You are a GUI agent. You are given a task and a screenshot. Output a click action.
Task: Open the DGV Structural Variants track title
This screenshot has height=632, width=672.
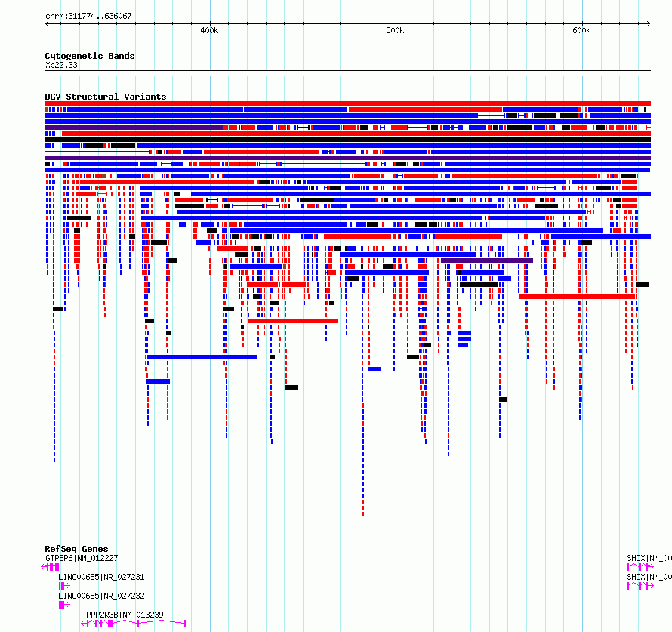click(106, 97)
